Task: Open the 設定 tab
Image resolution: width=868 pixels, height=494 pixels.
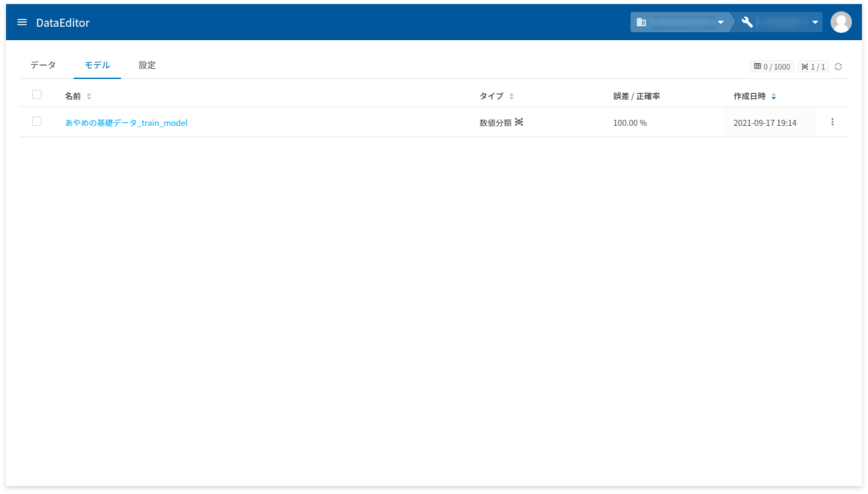Action: pos(147,65)
